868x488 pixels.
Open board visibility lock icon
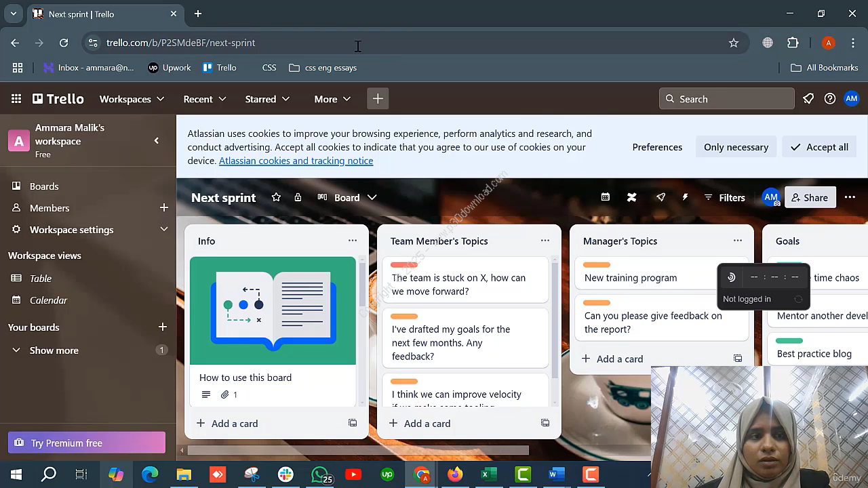point(298,197)
